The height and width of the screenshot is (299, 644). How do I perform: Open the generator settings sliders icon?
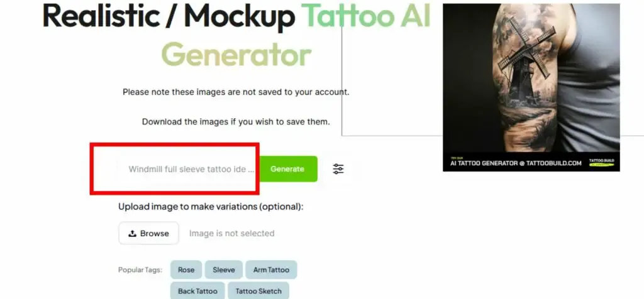click(338, 169)
